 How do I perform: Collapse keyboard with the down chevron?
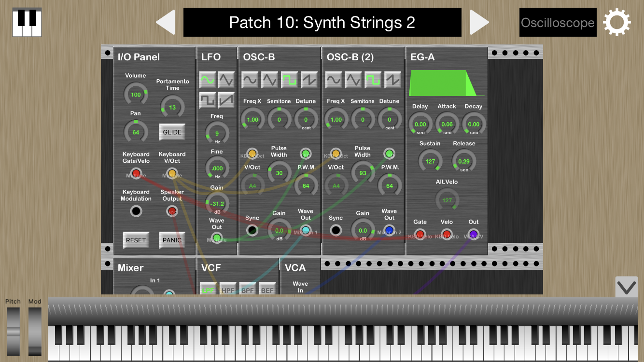627,288
